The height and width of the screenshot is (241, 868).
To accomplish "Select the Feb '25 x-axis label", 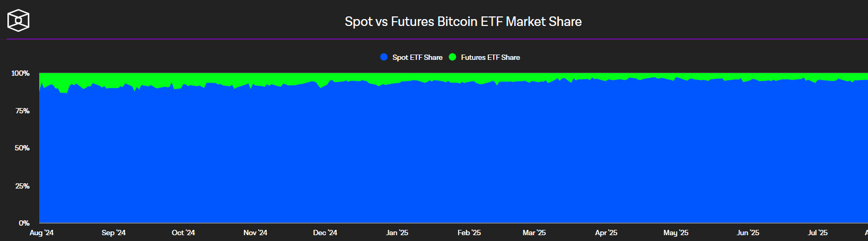I will (469, 233).
